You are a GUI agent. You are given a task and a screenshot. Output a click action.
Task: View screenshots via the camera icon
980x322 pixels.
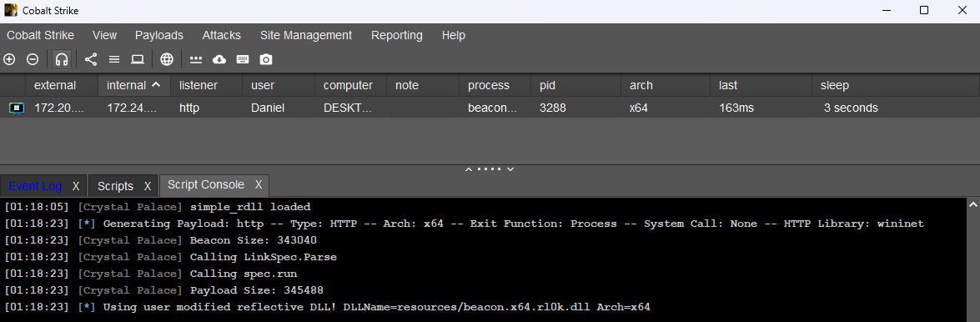(x=266, y=59)
